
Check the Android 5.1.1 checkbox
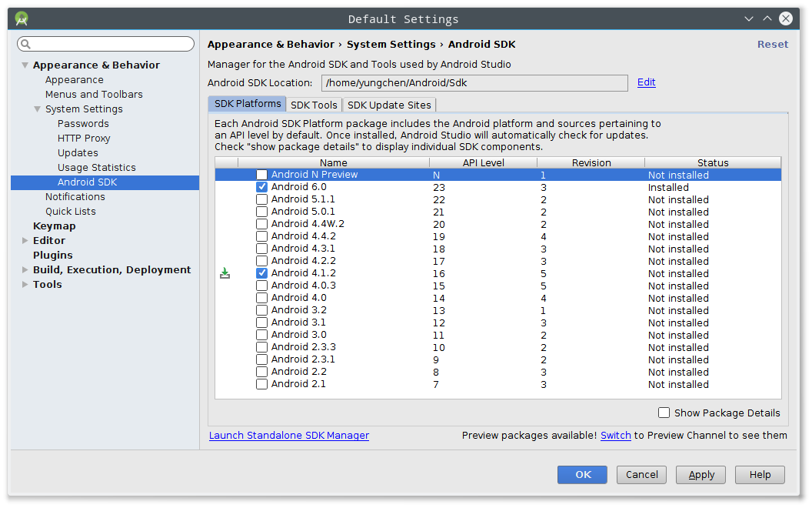(x=261, y=199)
